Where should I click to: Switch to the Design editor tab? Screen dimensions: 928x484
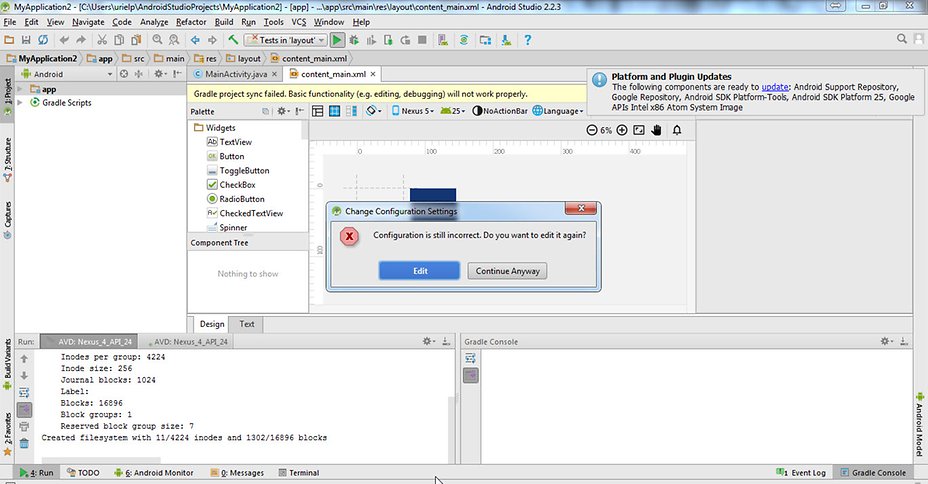pos(212,324)
